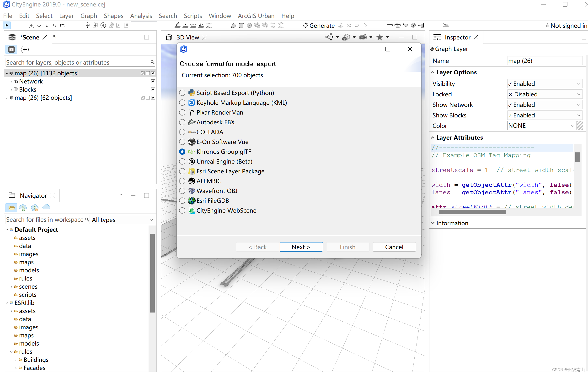Select the Move transform tool

87,25
